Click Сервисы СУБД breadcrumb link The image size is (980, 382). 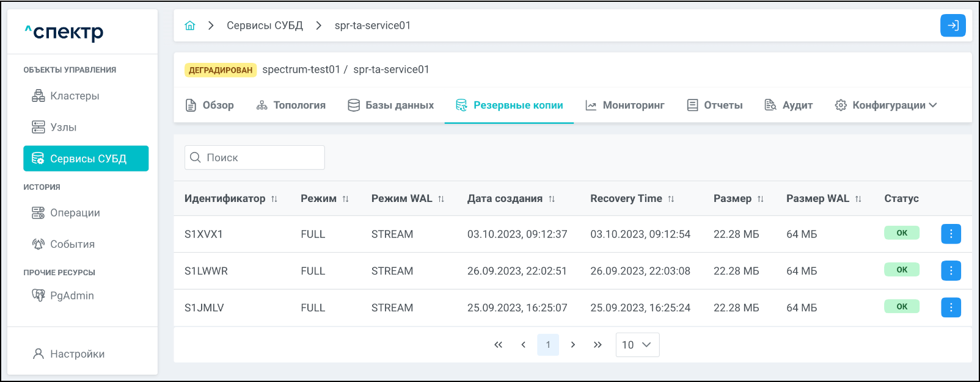coord(265,26)
